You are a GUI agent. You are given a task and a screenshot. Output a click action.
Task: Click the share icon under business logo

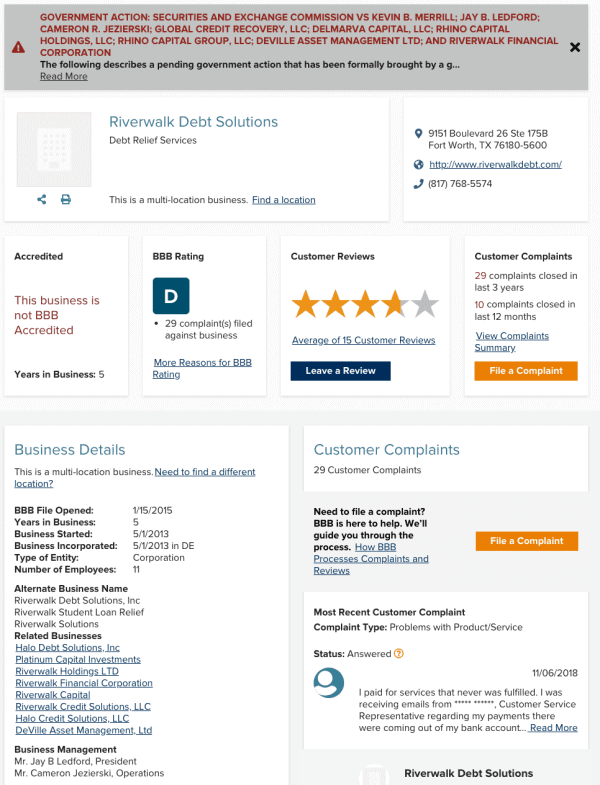pyautogui.click(x=42, y=199)
